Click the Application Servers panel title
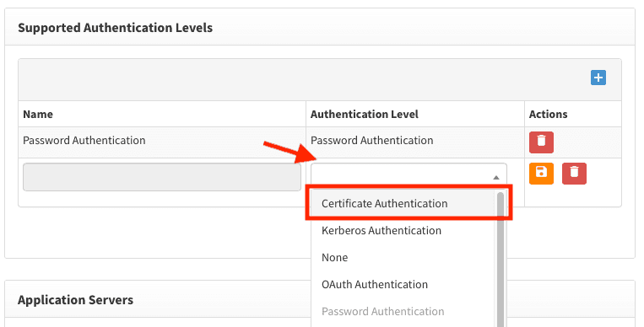 tap(76, 300)
